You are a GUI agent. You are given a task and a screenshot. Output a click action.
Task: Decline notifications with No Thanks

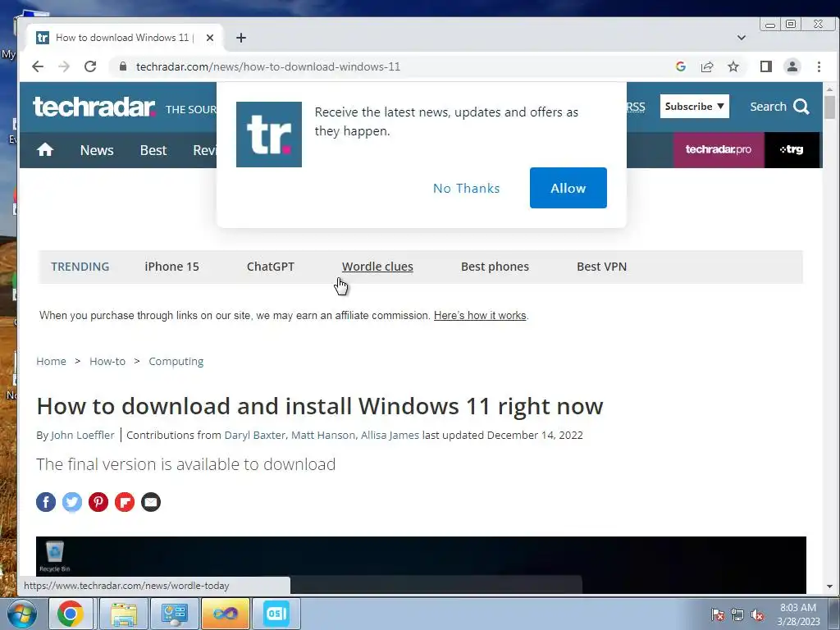[466, 188]
